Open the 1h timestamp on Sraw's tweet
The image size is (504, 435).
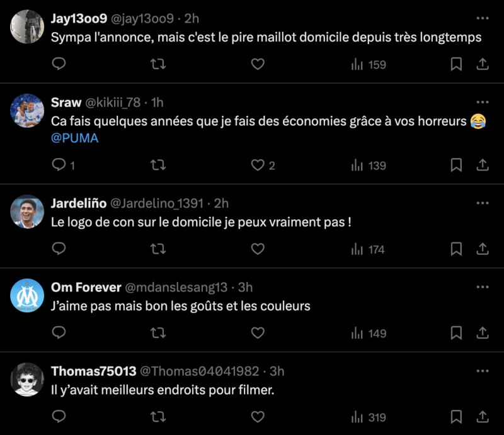[x=157, y=102]
